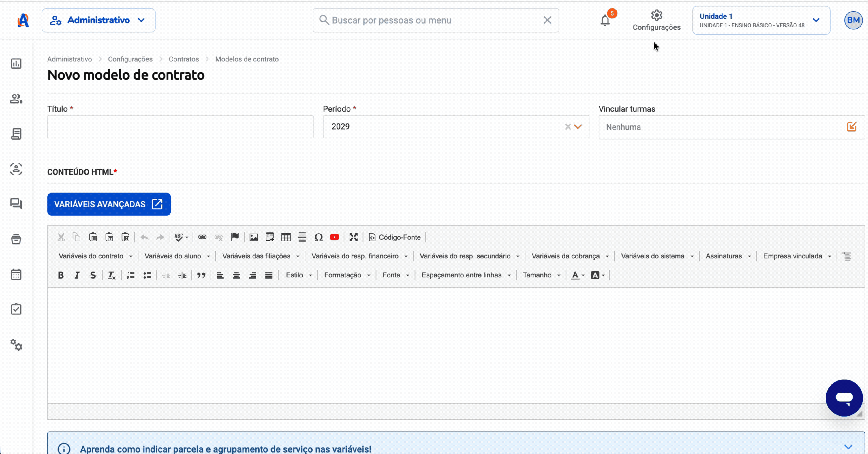Clear the Período selection with the X

[x=568, y=127]
